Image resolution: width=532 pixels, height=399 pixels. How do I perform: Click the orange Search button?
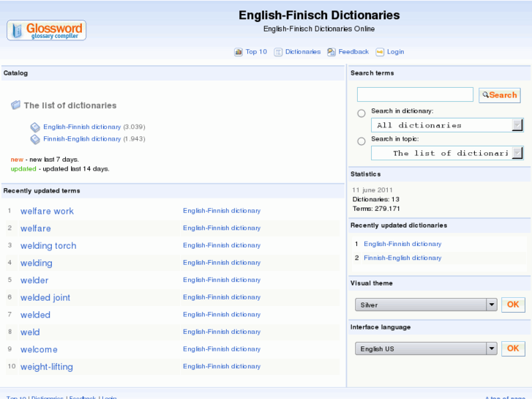click(500, 95)
